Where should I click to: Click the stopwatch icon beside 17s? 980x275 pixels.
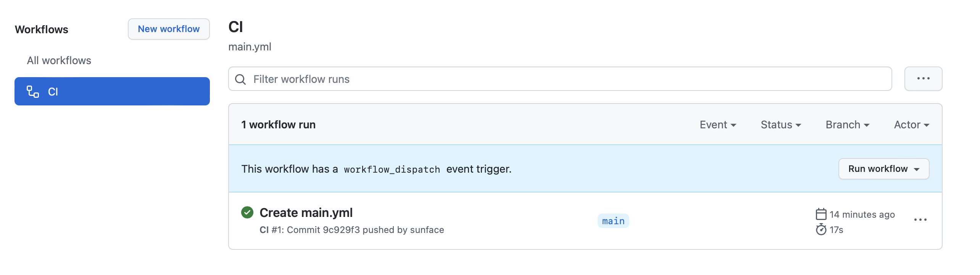pos(821,230)
